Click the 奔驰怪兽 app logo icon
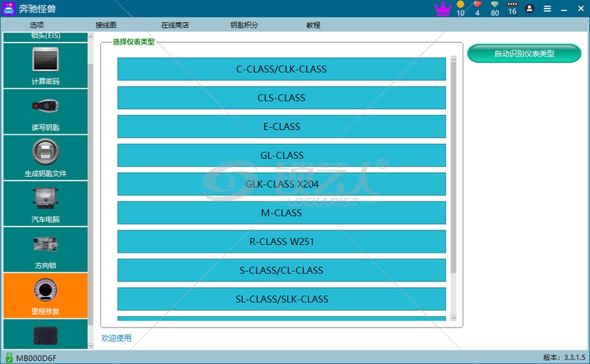Viewport: 590px width, 364px height. tap(9, 9)
